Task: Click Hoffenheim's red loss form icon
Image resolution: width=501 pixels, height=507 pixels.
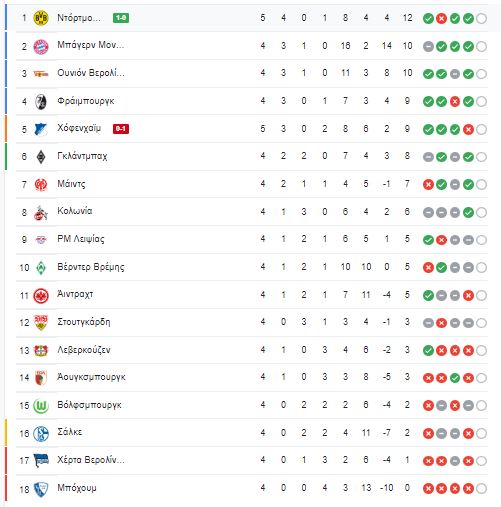Action: click(468, 129)
